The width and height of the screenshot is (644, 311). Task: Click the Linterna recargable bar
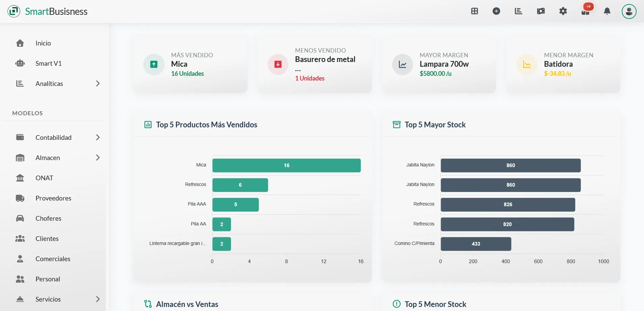(222, 244)
